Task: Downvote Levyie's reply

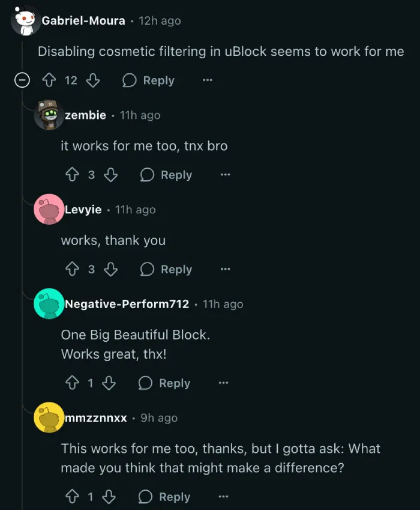Action: tap(110, 270)
